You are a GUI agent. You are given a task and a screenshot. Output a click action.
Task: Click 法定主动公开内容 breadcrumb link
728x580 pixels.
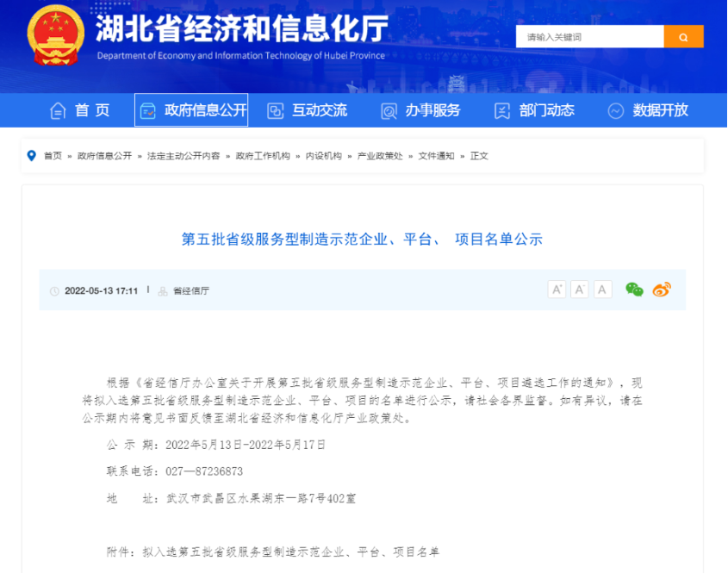(183, 156)
